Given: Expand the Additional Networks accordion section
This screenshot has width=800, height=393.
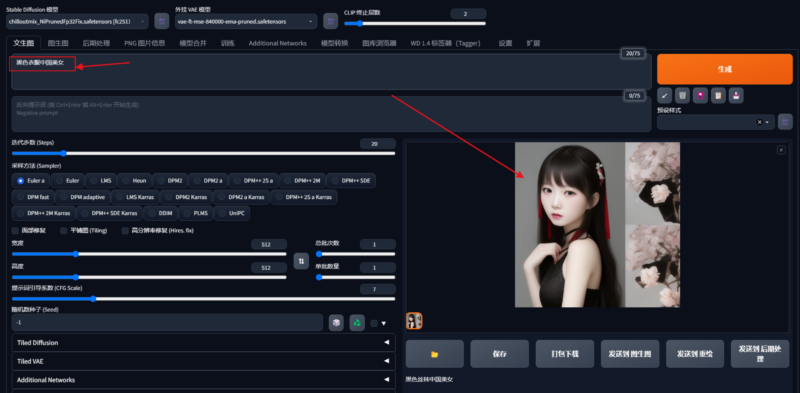Looking at the screenshot, I should [203, 380].
